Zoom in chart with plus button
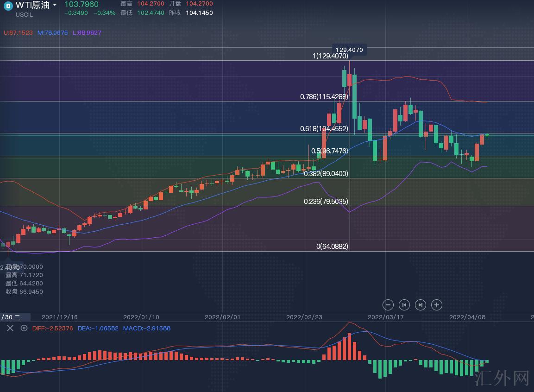The height and width of the screenshot is (392, 534). (437, 305)
